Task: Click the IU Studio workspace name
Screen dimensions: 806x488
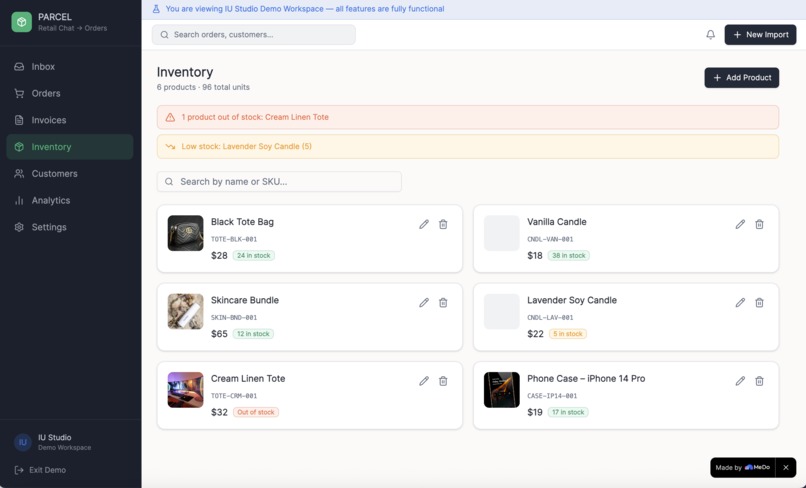Action: [54, 438]
